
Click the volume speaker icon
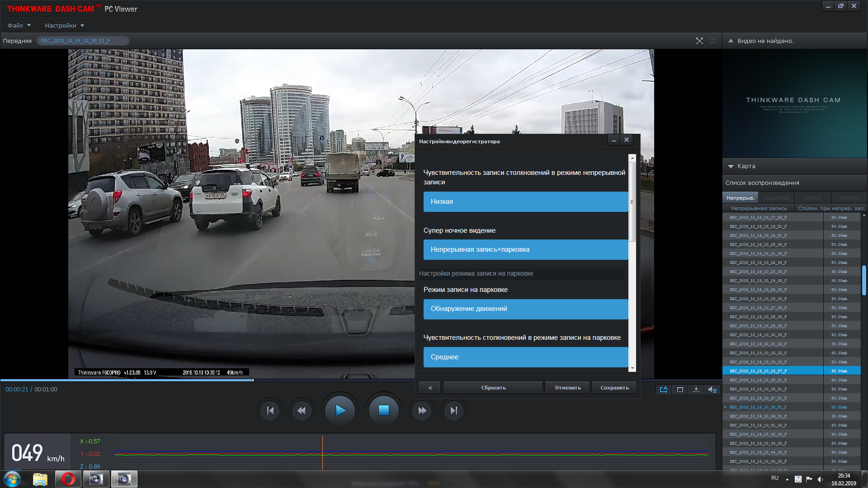click(712, 389)
